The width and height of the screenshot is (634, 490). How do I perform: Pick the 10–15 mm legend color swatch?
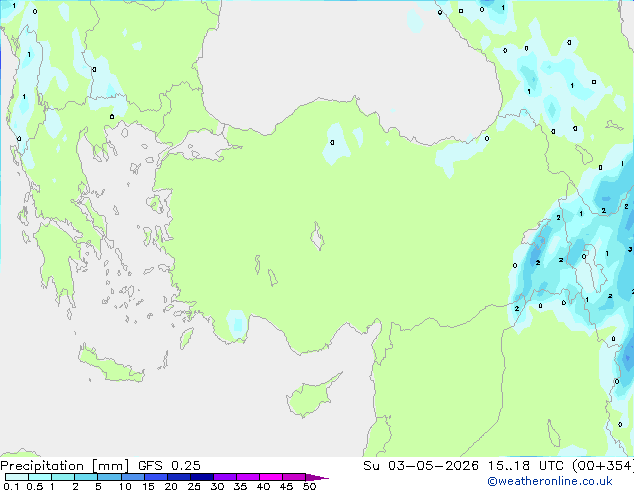click(x=132, y=477)
